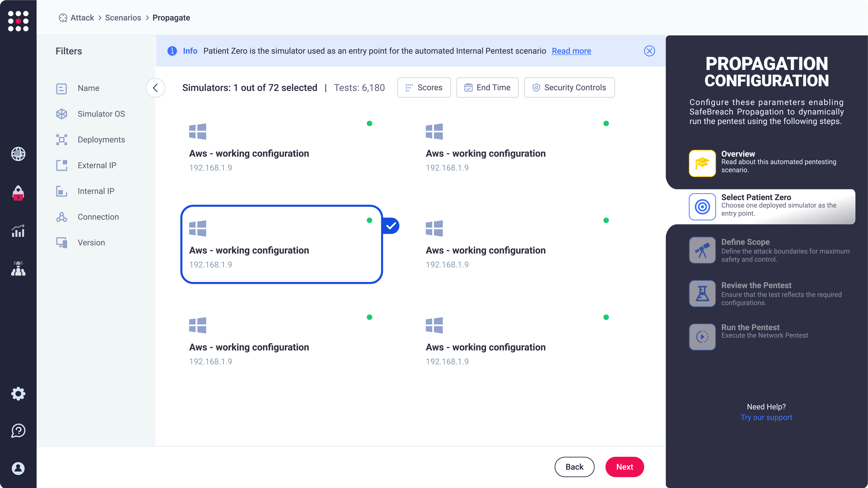Image resolution: width=868 pixels, height=488 pixels.
Task: Click the Attack breadcrumb icon
Action: point(63,18)
